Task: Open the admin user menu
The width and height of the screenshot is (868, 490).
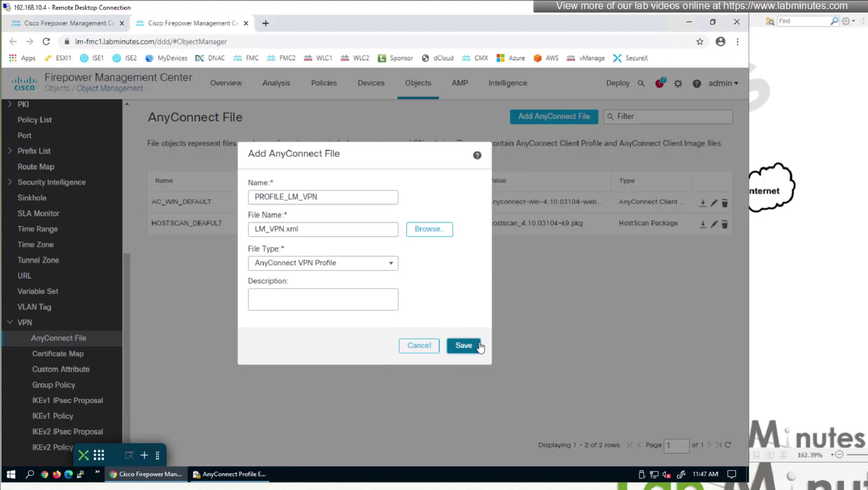Action: pos(723,83)
